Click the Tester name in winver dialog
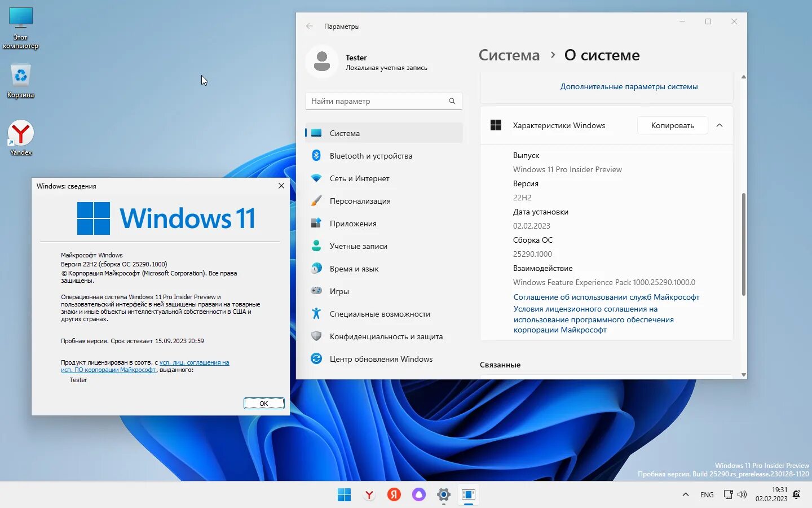Image resolution: width=812 pixels, height=508 pixels. [x=78, y=380]
